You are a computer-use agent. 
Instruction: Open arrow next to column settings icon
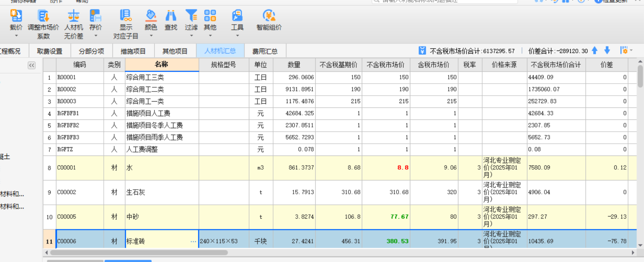tap(631, 51)
